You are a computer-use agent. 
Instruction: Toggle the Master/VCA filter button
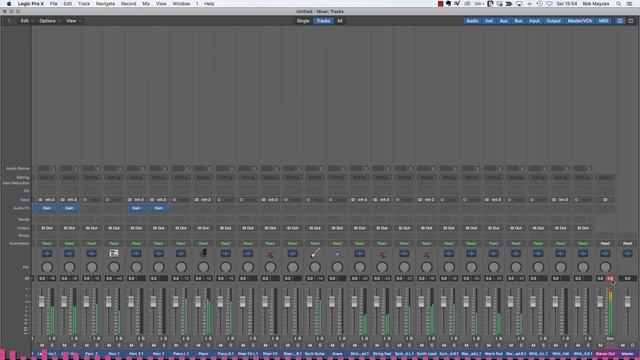tap(580, 21)
